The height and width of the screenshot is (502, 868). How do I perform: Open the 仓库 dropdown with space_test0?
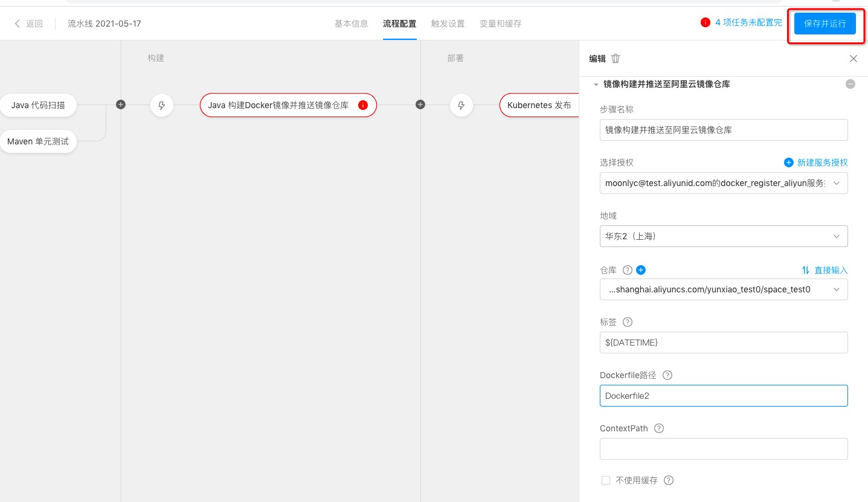pyautogui.click(x=724, y=289)
